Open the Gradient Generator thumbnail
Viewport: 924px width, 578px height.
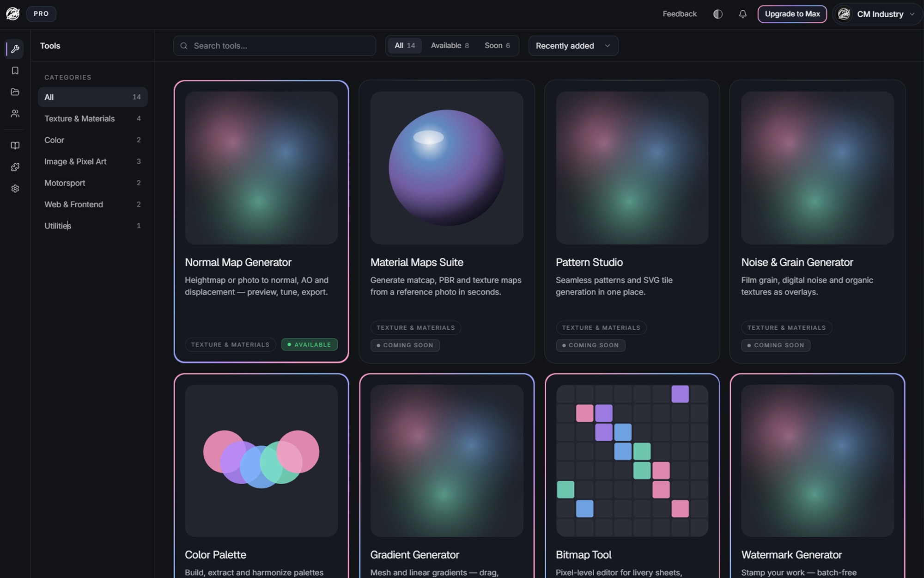447,461
